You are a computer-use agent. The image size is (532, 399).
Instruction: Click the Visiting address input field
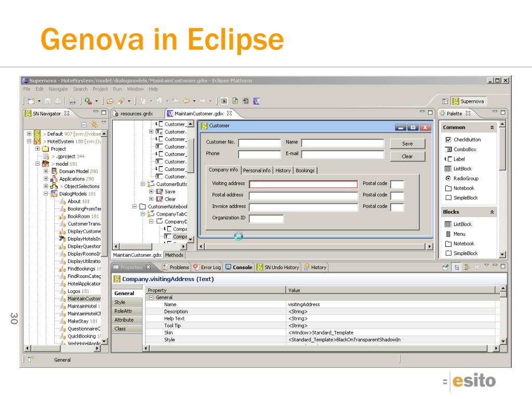[x=303, y=184]
